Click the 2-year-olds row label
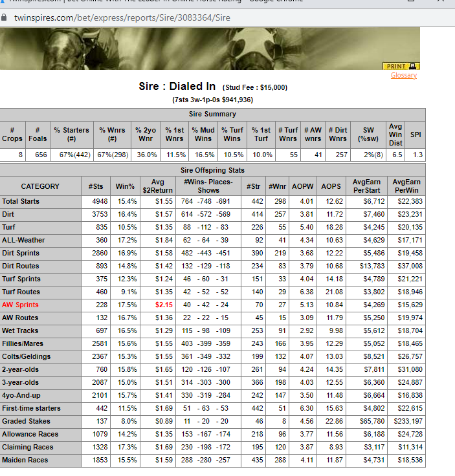The image size is (455, 476). coord(20,369)
